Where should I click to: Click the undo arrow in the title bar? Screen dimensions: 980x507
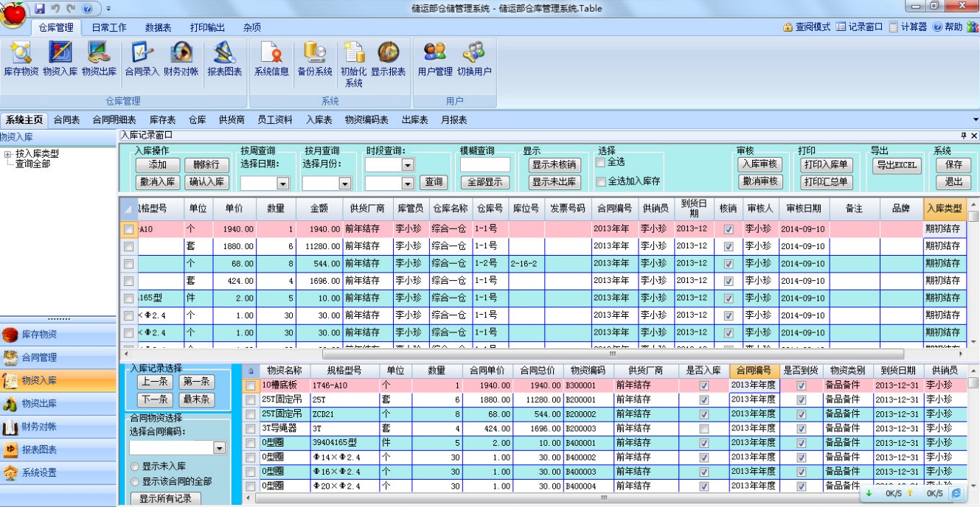click(55, 8)
